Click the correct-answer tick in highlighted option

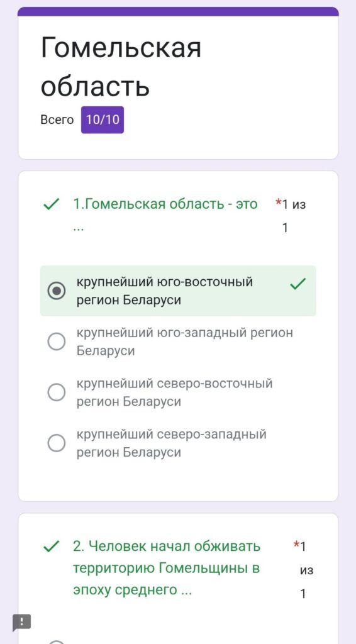click(298, 284)
